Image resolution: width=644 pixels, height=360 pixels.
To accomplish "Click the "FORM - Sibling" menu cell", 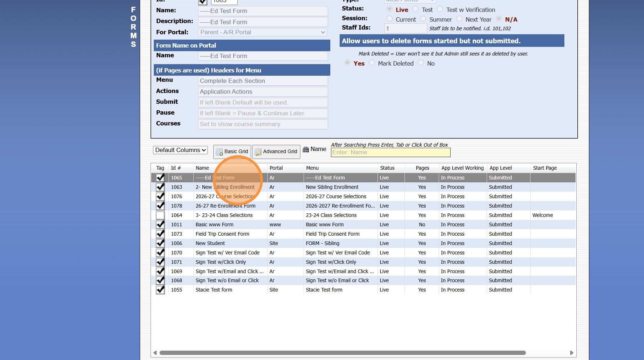I will (322, 243).
